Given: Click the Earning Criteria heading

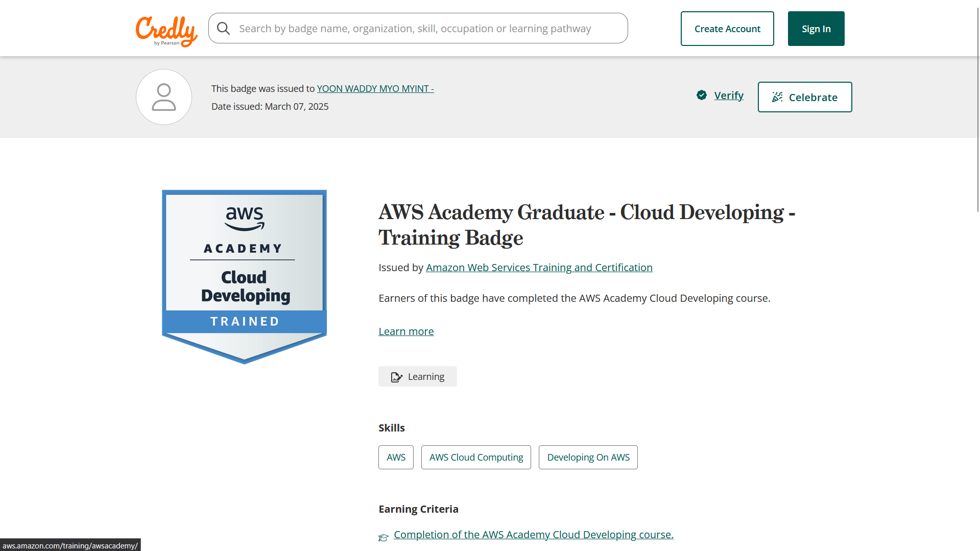Looking at the screenshot, I should pos(418,509).
